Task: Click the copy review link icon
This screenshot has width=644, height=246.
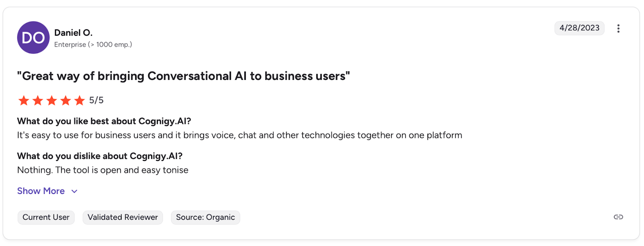Action: coord(618,217)
